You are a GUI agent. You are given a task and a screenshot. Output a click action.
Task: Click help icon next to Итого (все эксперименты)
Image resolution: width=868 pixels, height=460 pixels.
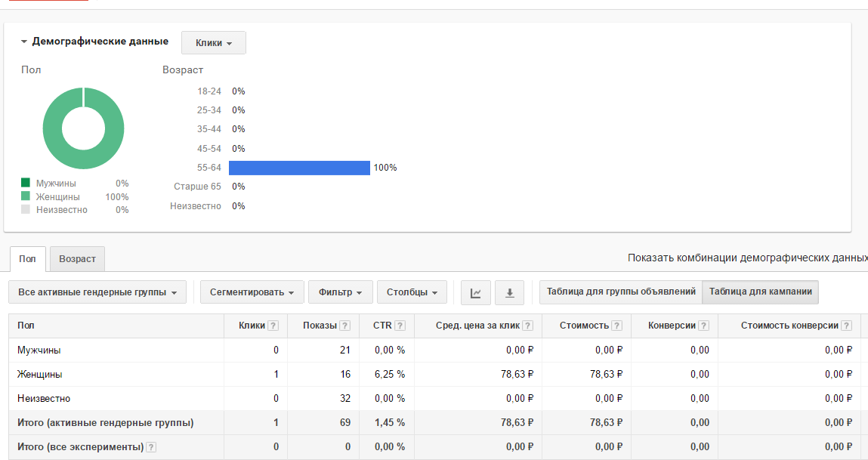151,447
